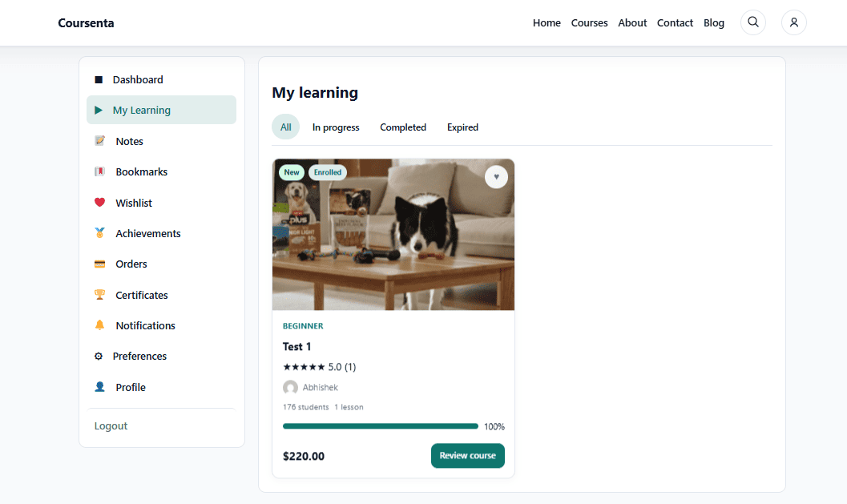The width and height of the screenshot is (847, 504).
Task: Select the red heart Wishlist sidebar icon
Action: tap(100, 203)
